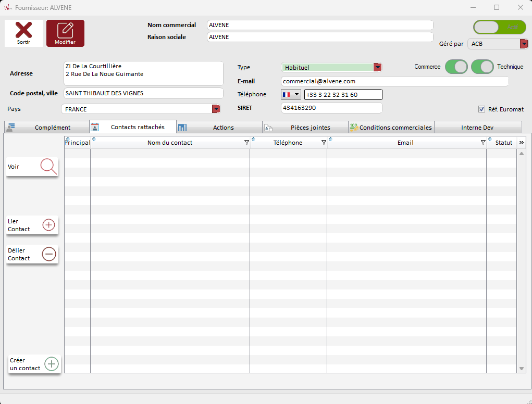Open the Pièces jointes tab

(305, 128)
